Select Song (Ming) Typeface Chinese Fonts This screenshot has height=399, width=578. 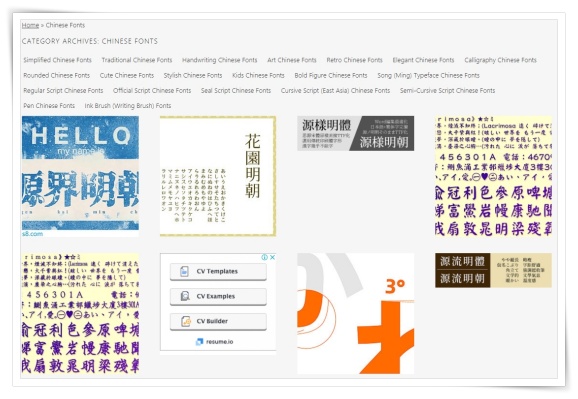click(x=428, y=75)
